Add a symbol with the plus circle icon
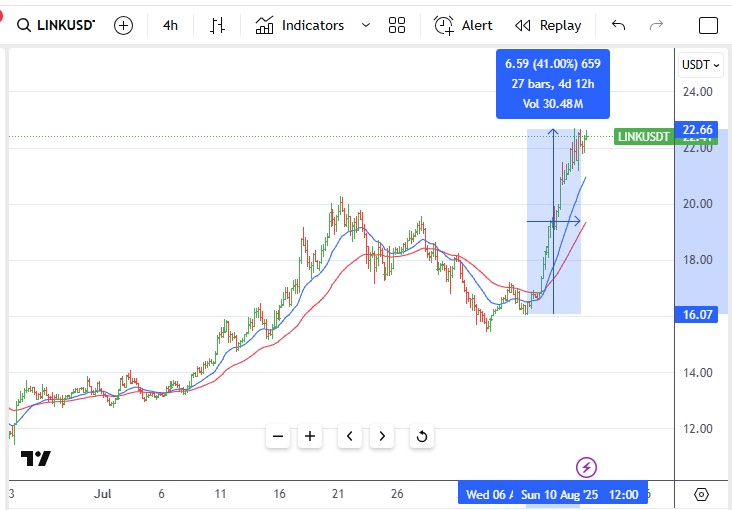The width and height of the screenshot is (732, 510). pos(123,25)
